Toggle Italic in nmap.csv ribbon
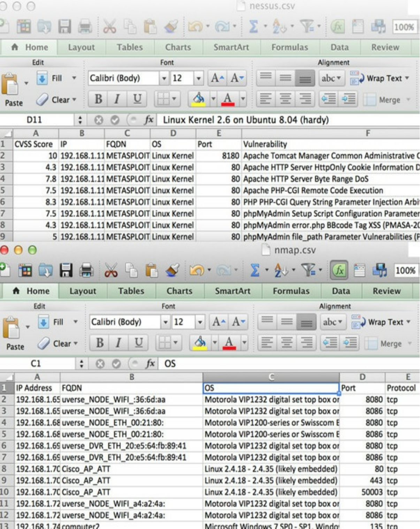The image size is (420, 529). (x=119, y=343)
